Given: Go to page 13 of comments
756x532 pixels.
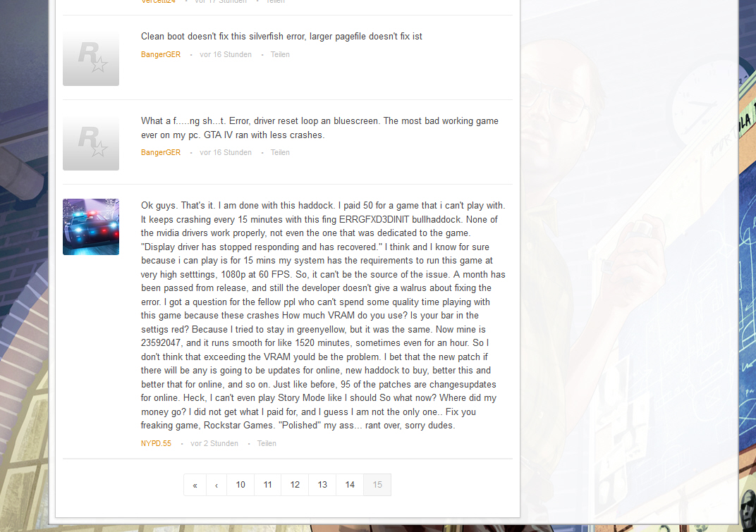Looking at the screenshot, I should point(322,485).
